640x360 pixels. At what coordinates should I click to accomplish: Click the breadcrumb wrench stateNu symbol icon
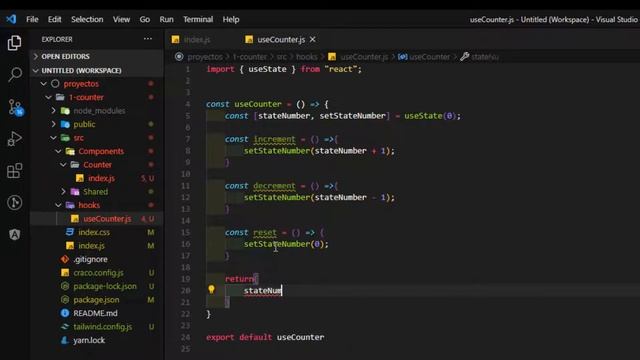click(464, 57)
